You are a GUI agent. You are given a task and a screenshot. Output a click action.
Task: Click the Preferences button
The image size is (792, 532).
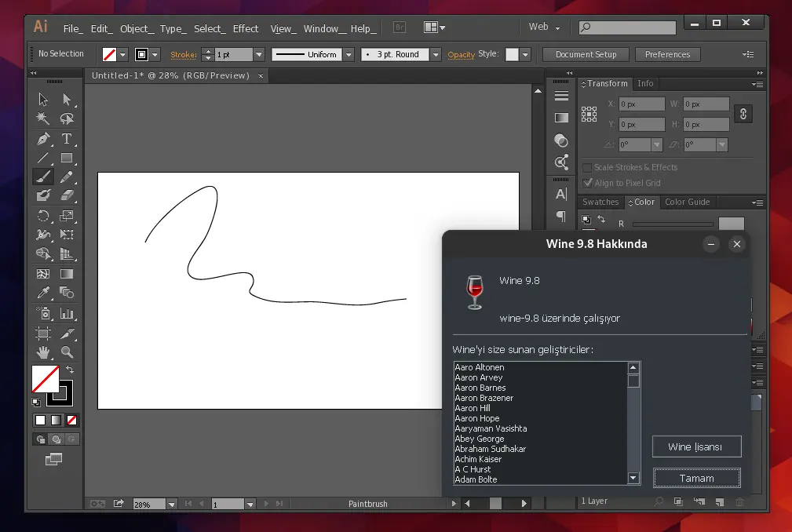click(667, 54)
